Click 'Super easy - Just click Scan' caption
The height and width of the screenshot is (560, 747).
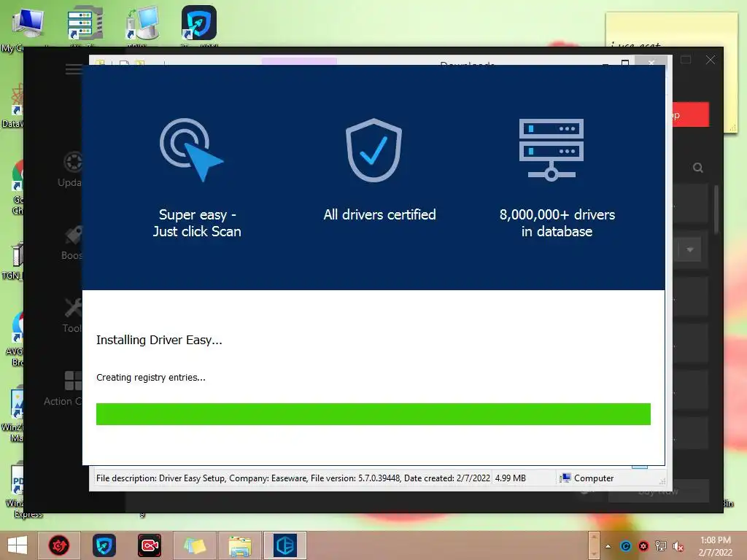point(197,223)
